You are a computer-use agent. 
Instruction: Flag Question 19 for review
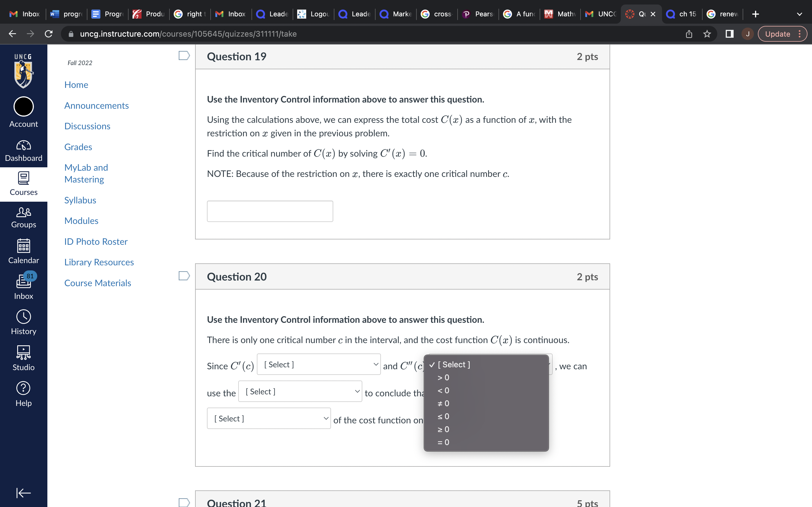click(x=184, y=56)
